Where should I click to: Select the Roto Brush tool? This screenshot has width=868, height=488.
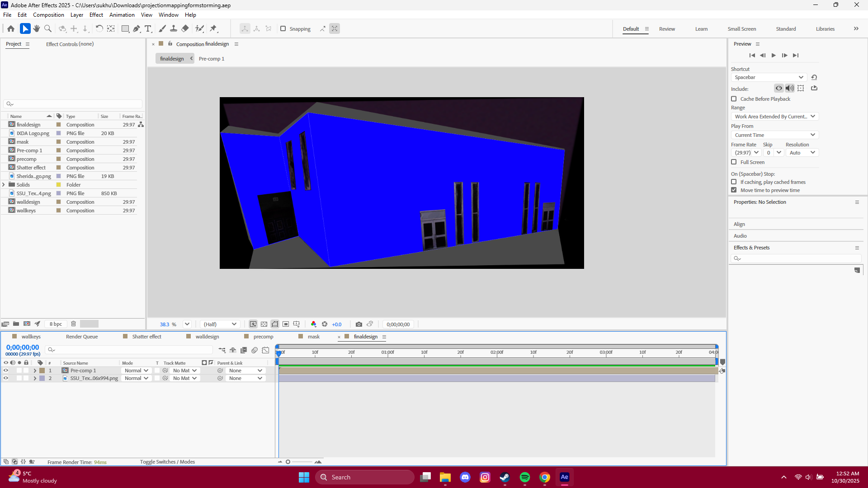(199, 28)
